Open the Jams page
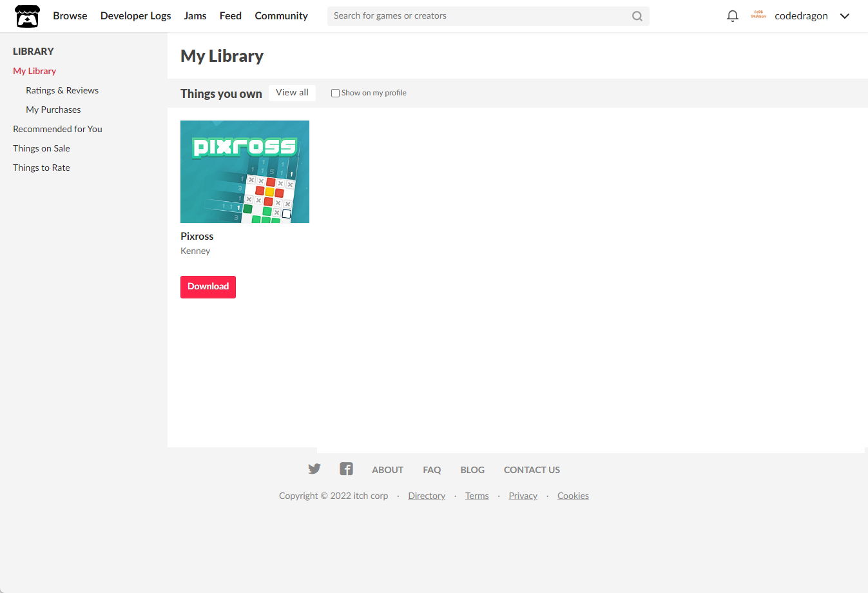This screenshot has width=868, height=593. [x=195, y=16]
